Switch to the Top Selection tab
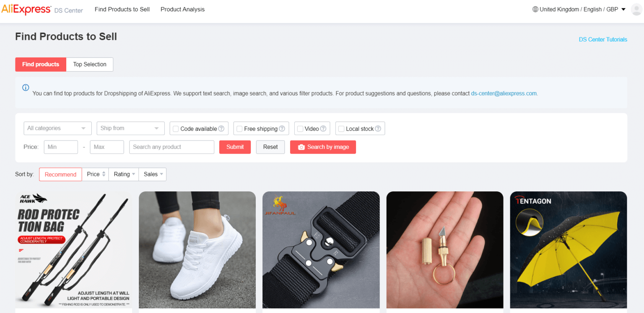644x313 pixels. 90,65
